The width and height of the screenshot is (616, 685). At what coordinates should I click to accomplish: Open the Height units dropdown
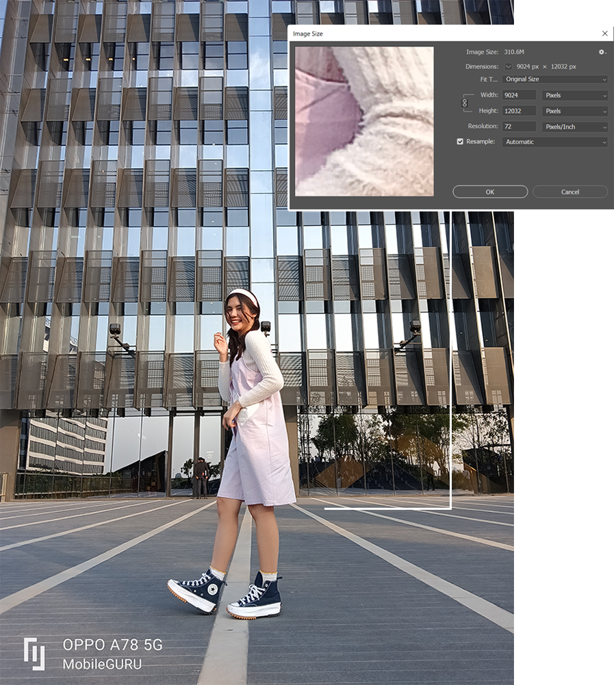tap(574, 111)
